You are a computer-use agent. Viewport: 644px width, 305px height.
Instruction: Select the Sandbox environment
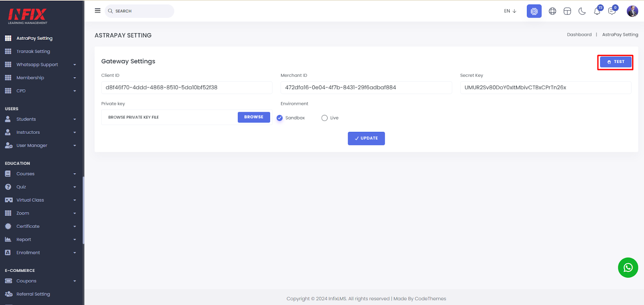280,118
